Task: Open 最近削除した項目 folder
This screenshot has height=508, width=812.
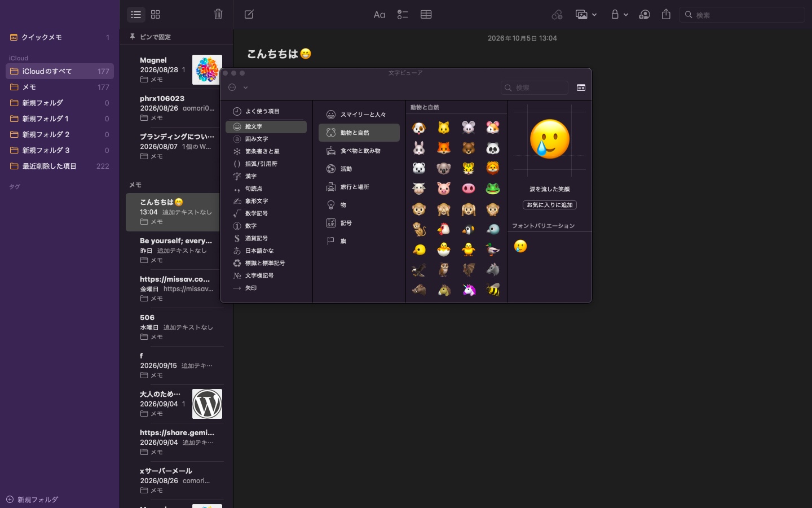Action: tap(60, 166)
